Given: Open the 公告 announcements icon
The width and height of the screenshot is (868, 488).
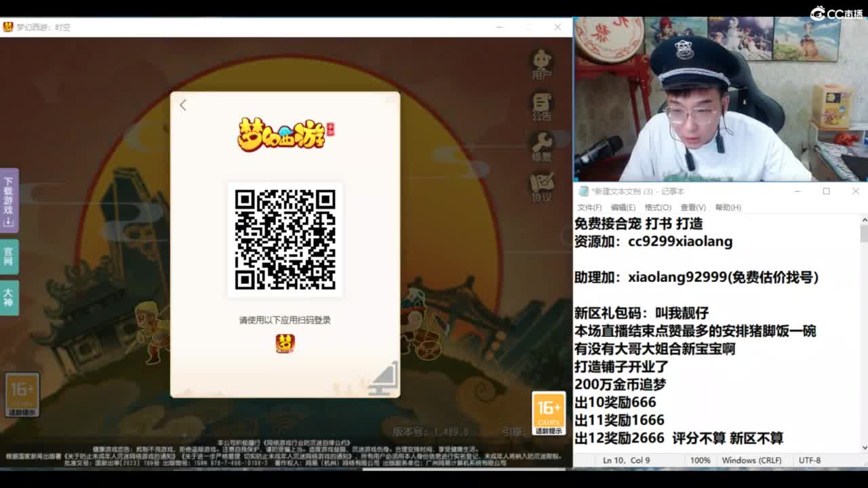Looking at the screenshot, I should coord(542,106).
